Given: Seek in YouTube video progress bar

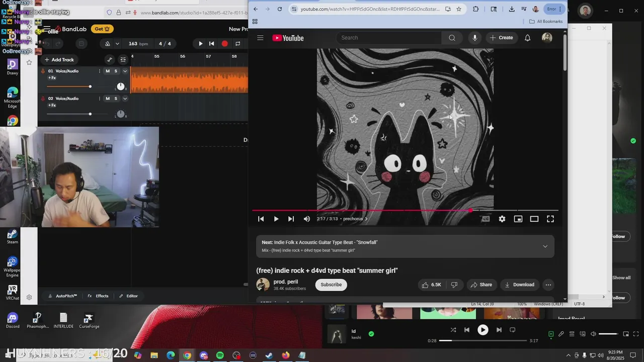Looking at the screenshot, I should [x=405, y=210].
